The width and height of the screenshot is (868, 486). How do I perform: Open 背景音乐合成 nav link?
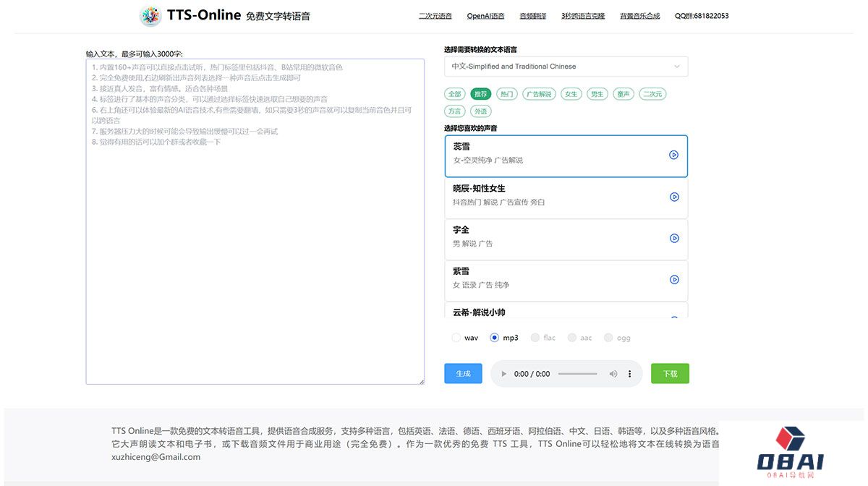(x=640, y=16)
